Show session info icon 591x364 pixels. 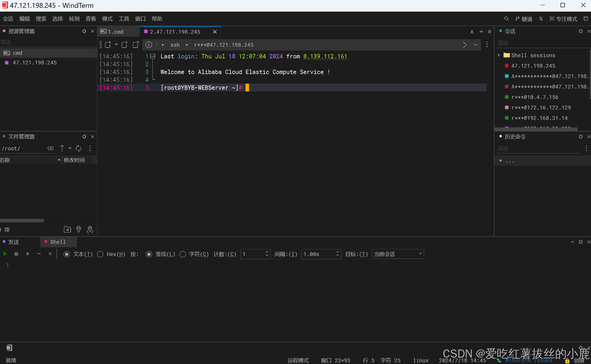(x=149, y=45)
